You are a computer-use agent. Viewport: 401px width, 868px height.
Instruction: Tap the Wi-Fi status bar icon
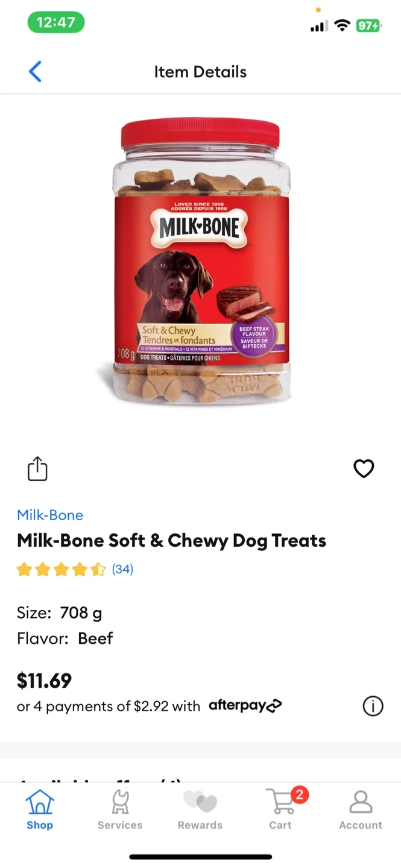[343, 25]
